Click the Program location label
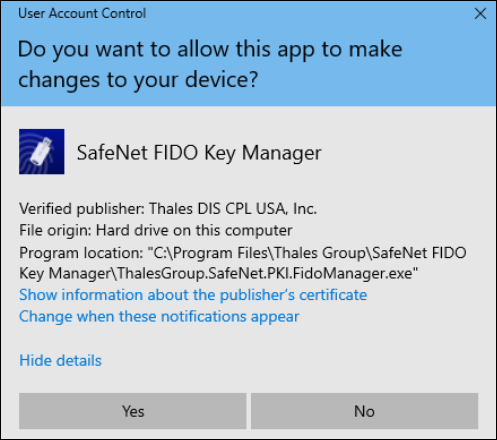The width and height of the screenshot is (497, 440). pyautogui.click(x=81, y=253)
